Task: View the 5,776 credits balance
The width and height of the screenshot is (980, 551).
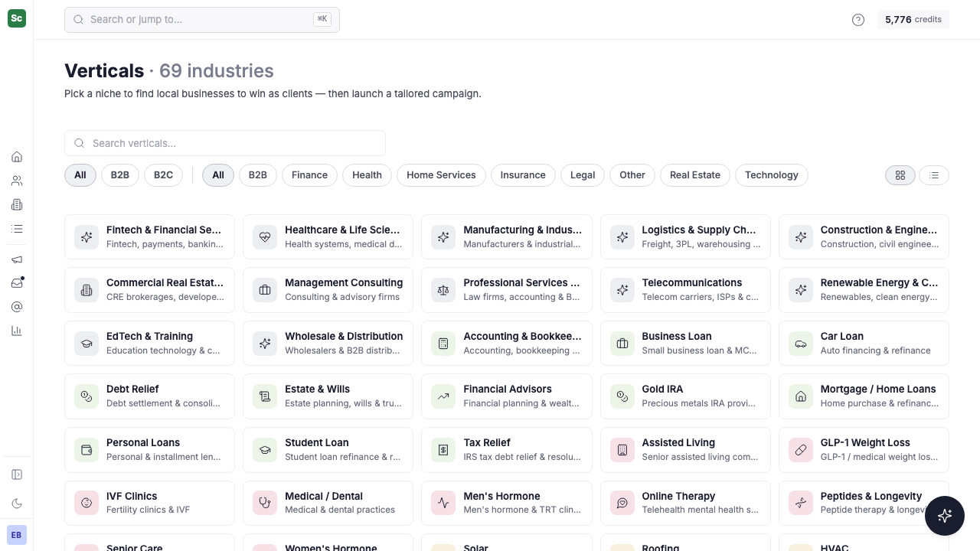Action: [x=913, y=20]
